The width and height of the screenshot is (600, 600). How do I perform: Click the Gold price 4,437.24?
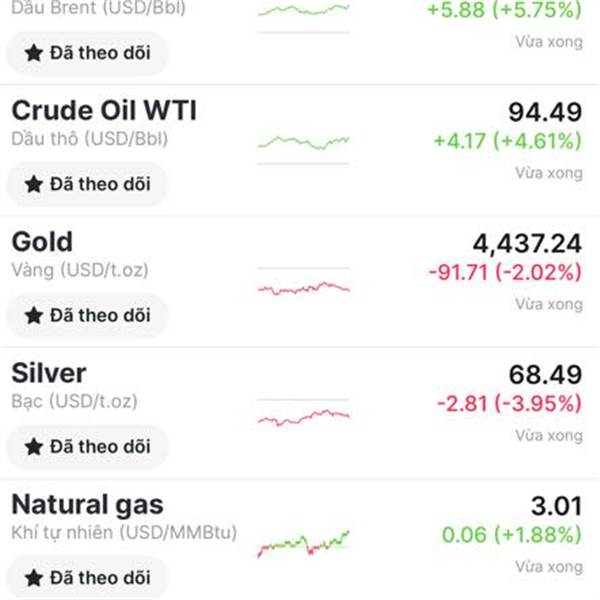pos(526,243)
